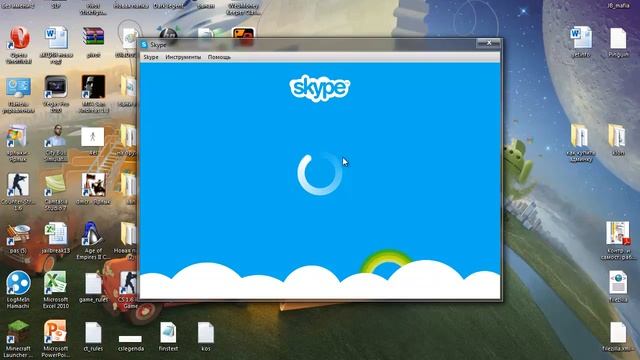This screenshot has width=640, height=360.
Task: Open the Word document near Pinguin
Action: coord(581,42)
